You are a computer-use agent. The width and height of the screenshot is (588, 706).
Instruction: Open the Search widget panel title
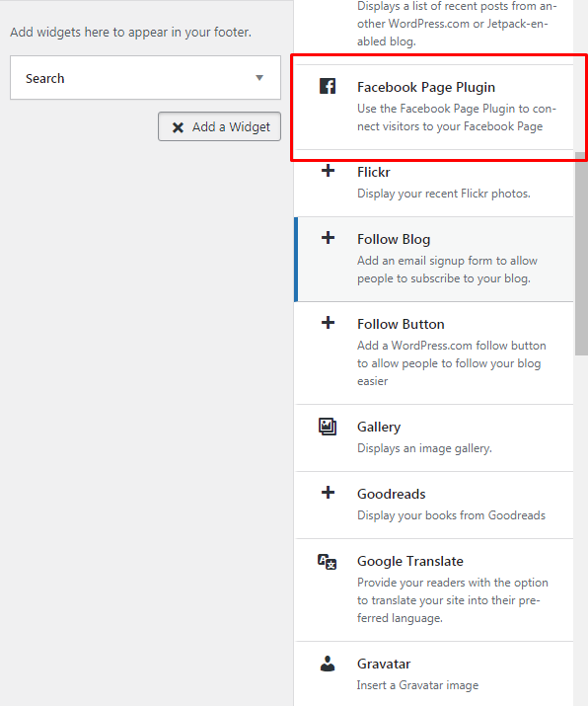pyautogui.click(x=45, y=78)
